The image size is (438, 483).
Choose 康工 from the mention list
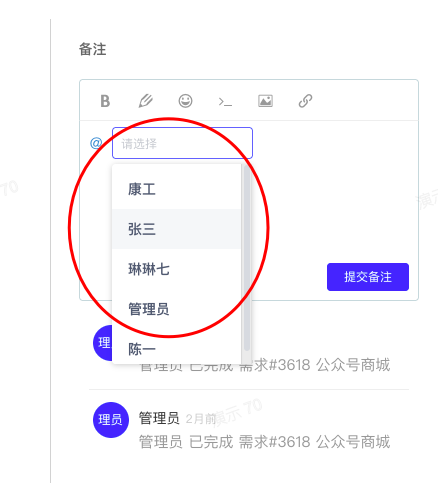pos(176,189)
